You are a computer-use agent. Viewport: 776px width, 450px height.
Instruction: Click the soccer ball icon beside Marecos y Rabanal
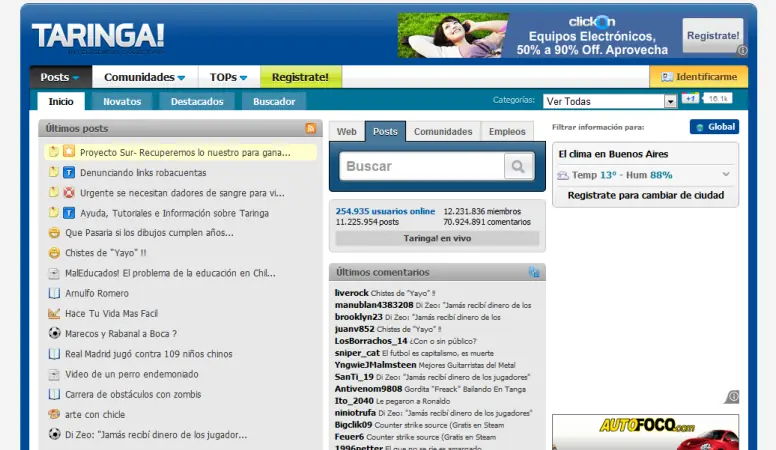[x=54, y=333]
